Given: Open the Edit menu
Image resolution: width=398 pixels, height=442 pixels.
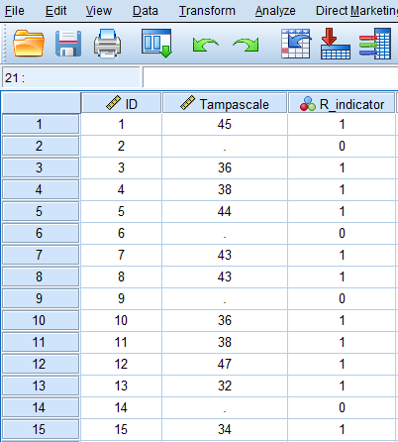Looking at the screenshot, I should pos(56,11).
